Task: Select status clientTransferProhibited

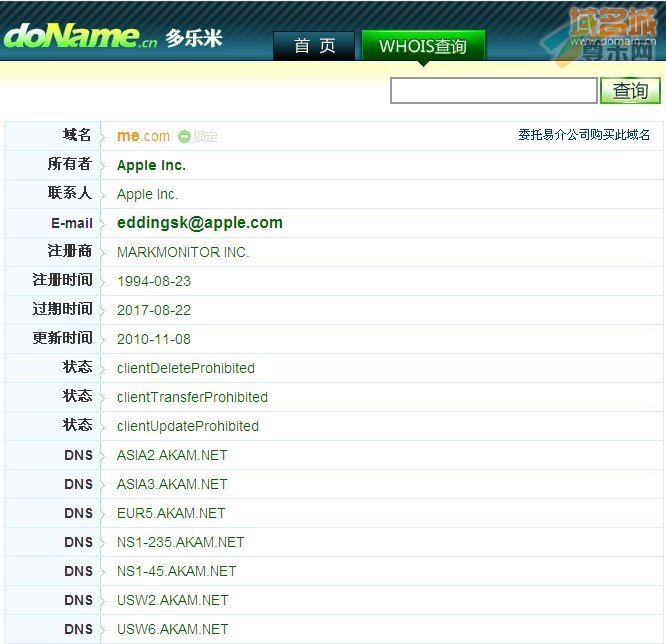Action: click(192, 397)
